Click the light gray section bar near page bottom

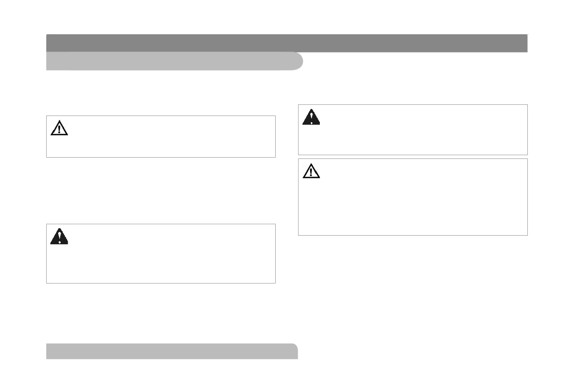pyautogui.click(x=172, y=351)
